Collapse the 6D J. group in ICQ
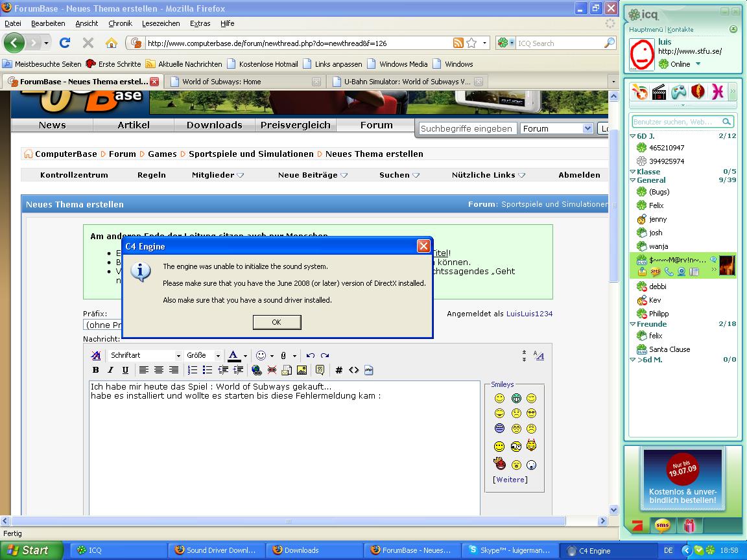 [x=633, y=136]
